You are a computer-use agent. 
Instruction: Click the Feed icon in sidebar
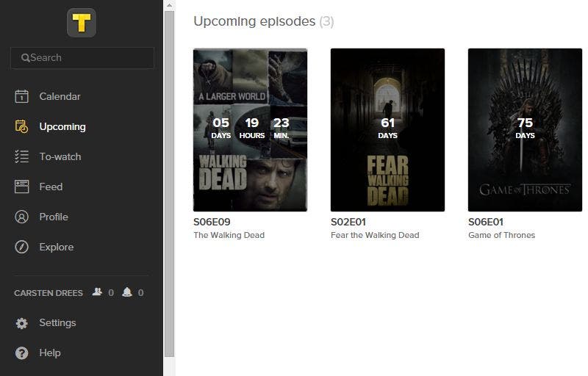click(21, 187)
